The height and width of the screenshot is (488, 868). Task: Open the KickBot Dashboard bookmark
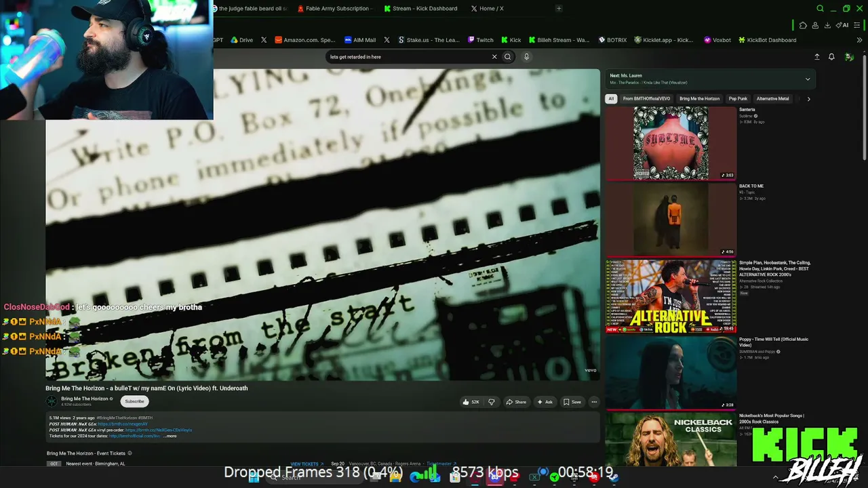[767, 40]
